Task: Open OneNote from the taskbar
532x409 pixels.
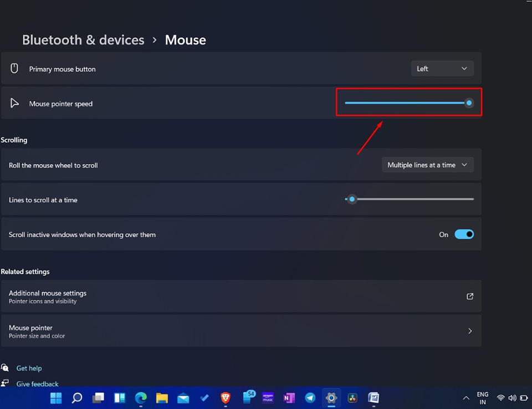Action: click(x=289, y=397)
